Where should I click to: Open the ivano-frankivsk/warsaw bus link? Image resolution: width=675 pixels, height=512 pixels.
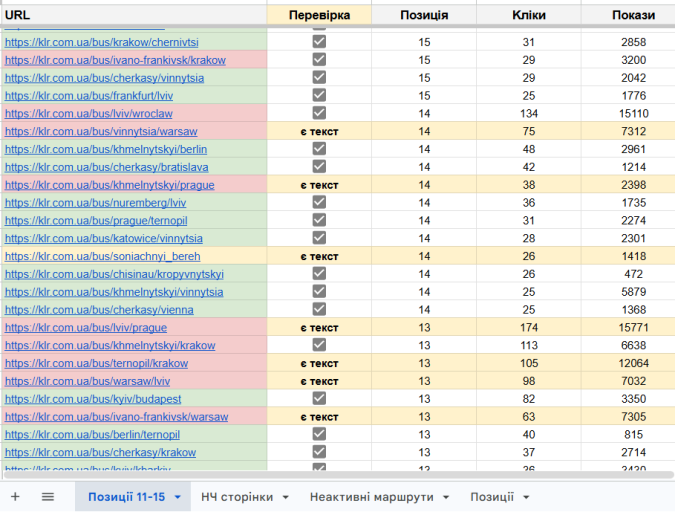pyautogui.click(x=116, y=417)
